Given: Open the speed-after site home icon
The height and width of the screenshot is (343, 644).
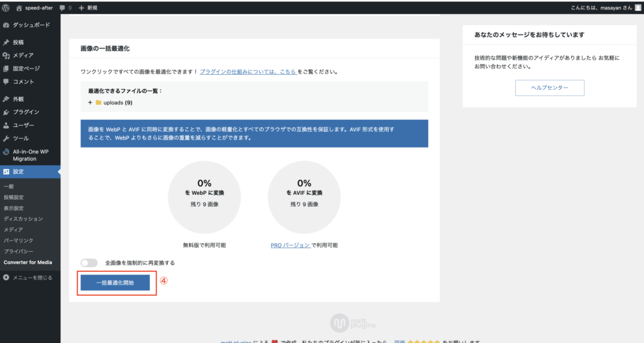Looking at the screenshot, I should point(19,8).
